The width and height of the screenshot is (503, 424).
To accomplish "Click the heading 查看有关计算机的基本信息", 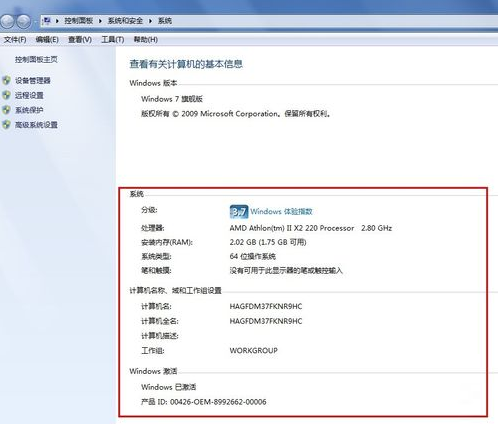I will click(x=186, y=64).
